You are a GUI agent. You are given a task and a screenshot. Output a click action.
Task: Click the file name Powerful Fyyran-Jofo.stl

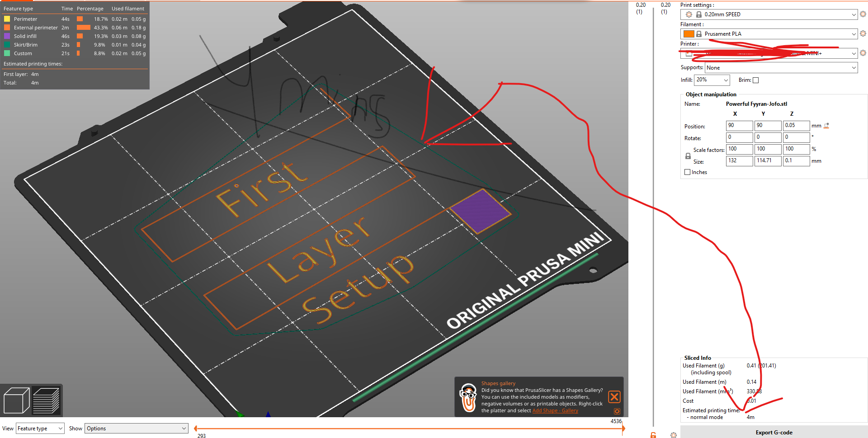pos(756,104)
